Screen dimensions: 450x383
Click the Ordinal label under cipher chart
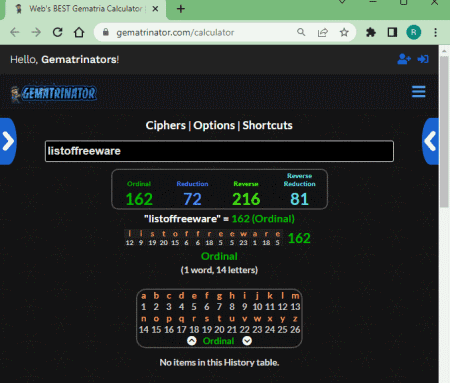click(218, 341)
